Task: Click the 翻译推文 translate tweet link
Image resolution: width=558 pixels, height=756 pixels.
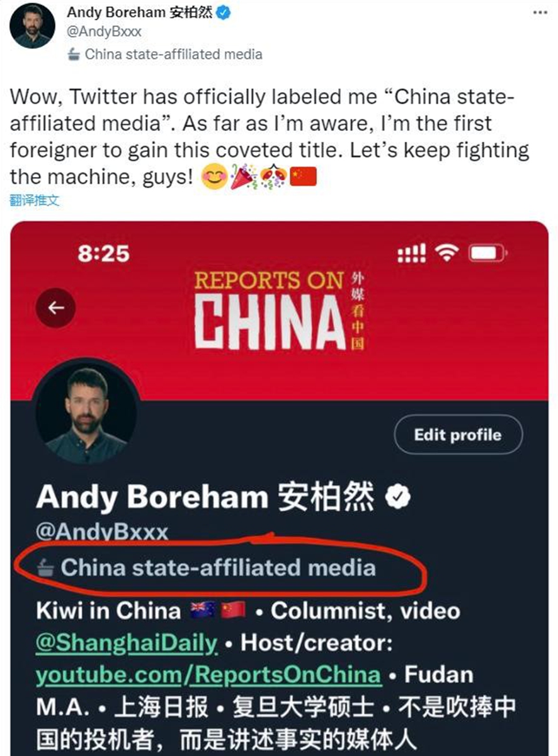Action: click(35, 202)
